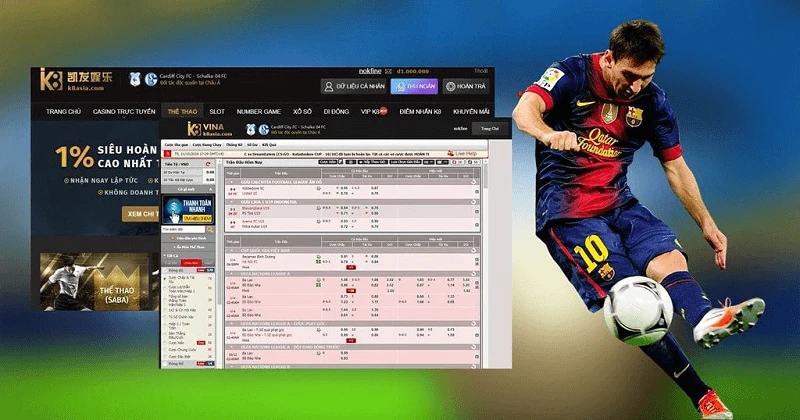
Task: Select the Tỷ Số Chính Xác bet type radio
Action: point(165,317)
